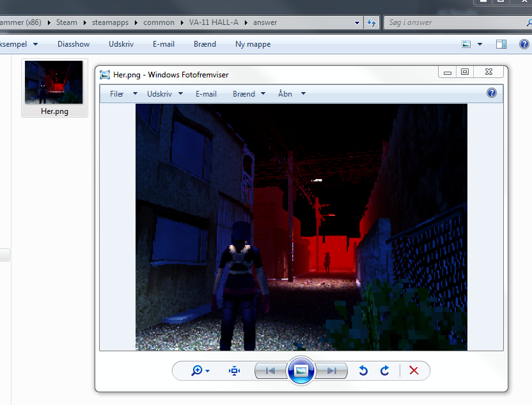
Task: Open photo viewer help icon
Action: 491,93
